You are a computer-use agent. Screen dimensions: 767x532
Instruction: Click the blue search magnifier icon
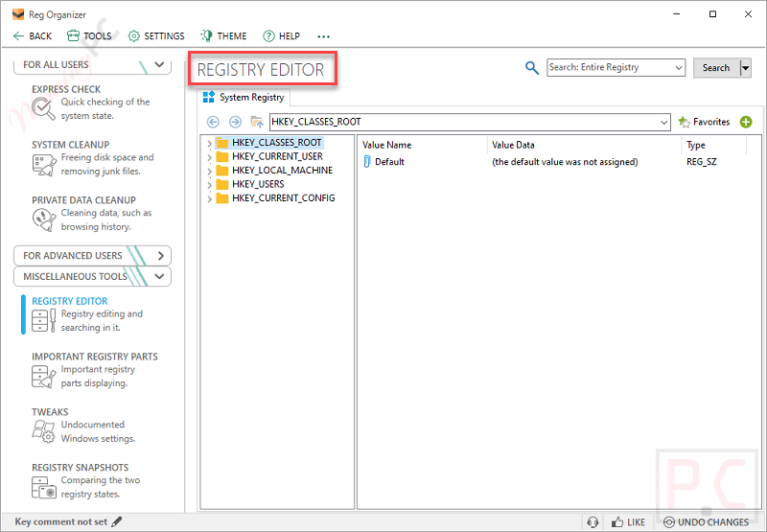[532, 67]
